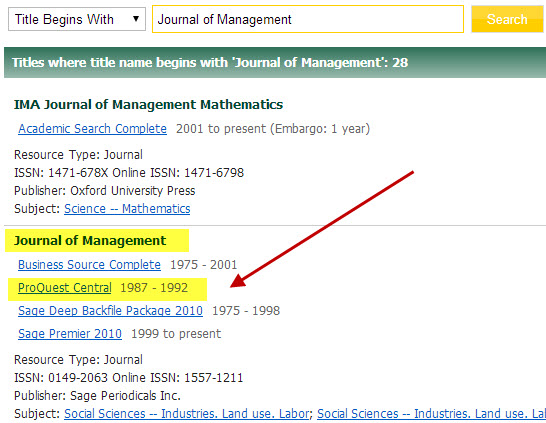The height and width of the screenshot is (423, 546).
Task: Click the Publisher Oxford University Press line
Action: pyautogui.click(x=104, y=191)
